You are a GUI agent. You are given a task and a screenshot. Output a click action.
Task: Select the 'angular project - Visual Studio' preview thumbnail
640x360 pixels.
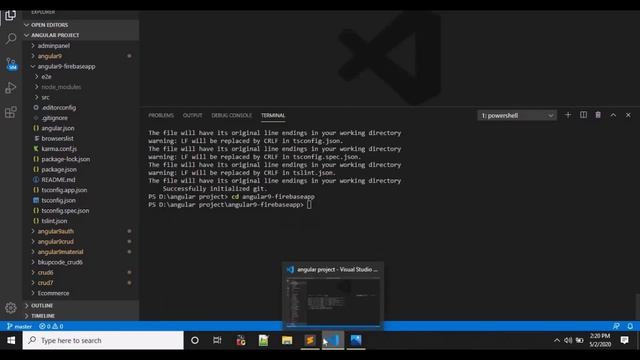(333, 295)
